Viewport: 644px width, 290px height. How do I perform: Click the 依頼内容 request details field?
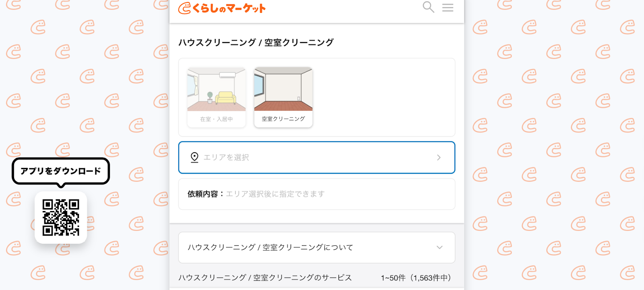(x=317, y=194)
